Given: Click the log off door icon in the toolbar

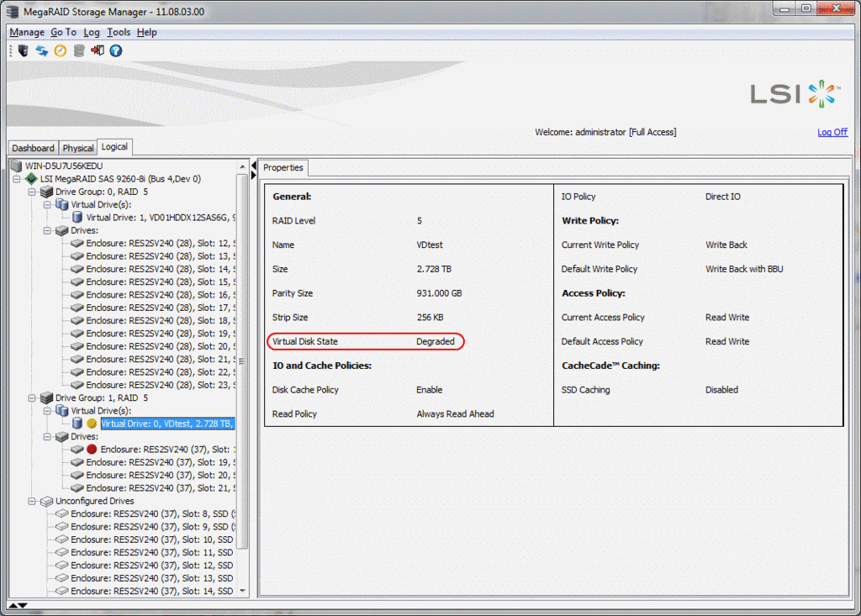Looking at the screenshot, I should [98, 51].
